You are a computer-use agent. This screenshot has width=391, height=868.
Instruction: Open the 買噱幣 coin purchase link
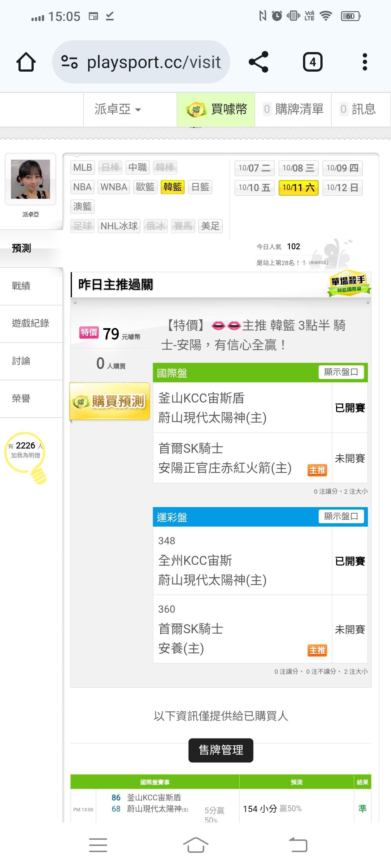coord(216,109)
